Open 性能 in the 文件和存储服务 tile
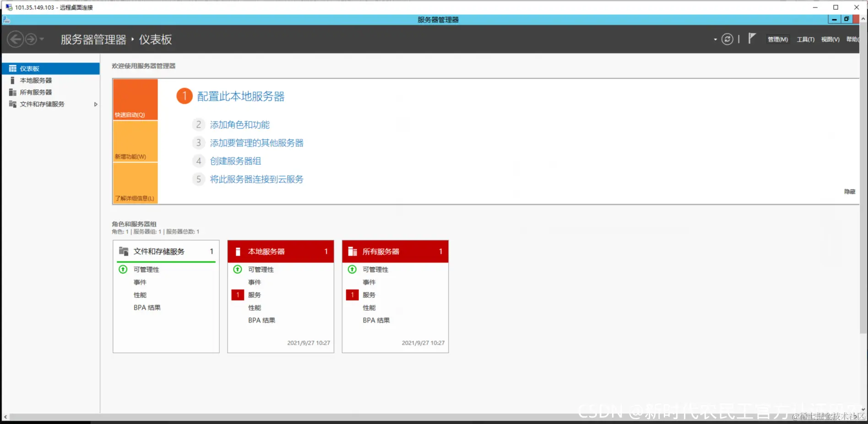Screen dimensions: 868x424 pos(140,295)
